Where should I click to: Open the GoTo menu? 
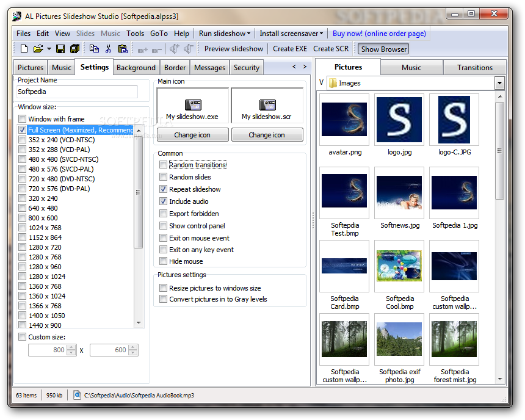(x=159, y=34)
